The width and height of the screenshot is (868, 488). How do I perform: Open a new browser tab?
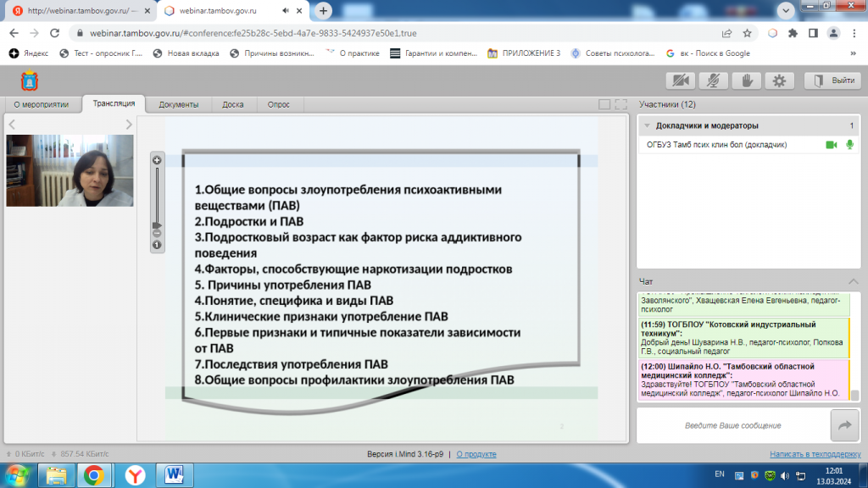point(323,10)
